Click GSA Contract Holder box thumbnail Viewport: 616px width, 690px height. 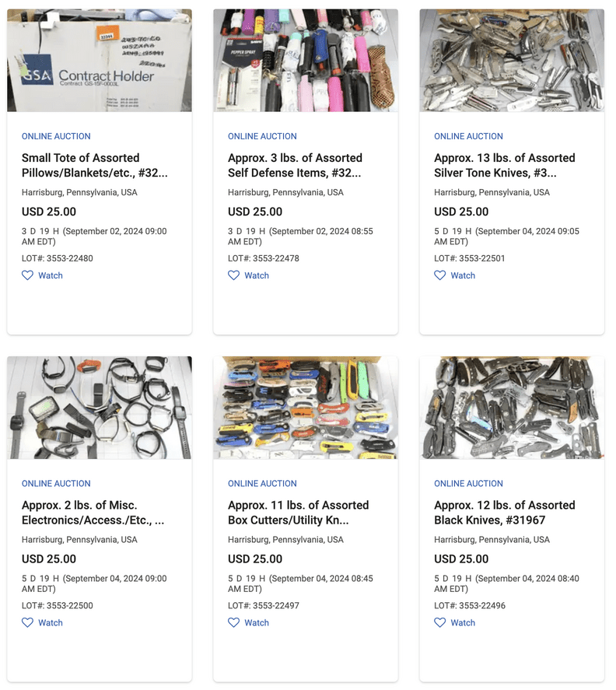coord(100,60)
